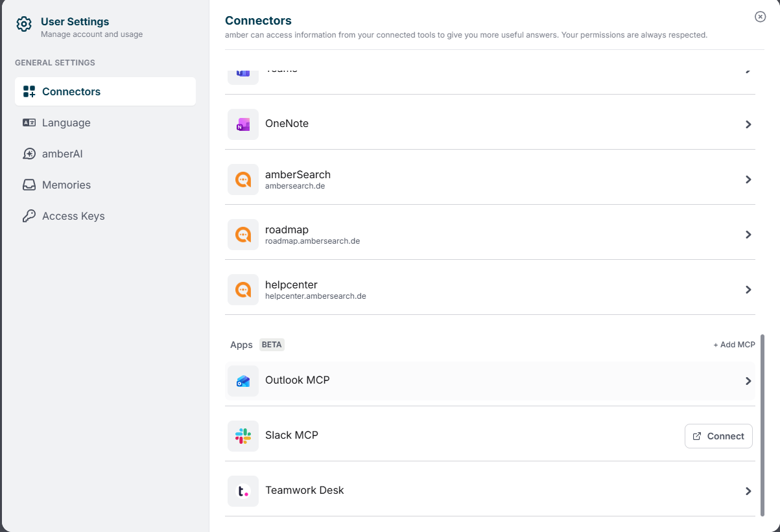The image size is (780, 532).
Task: Click the GENERAL SETTINGS heading
Action: pos(55,63)
